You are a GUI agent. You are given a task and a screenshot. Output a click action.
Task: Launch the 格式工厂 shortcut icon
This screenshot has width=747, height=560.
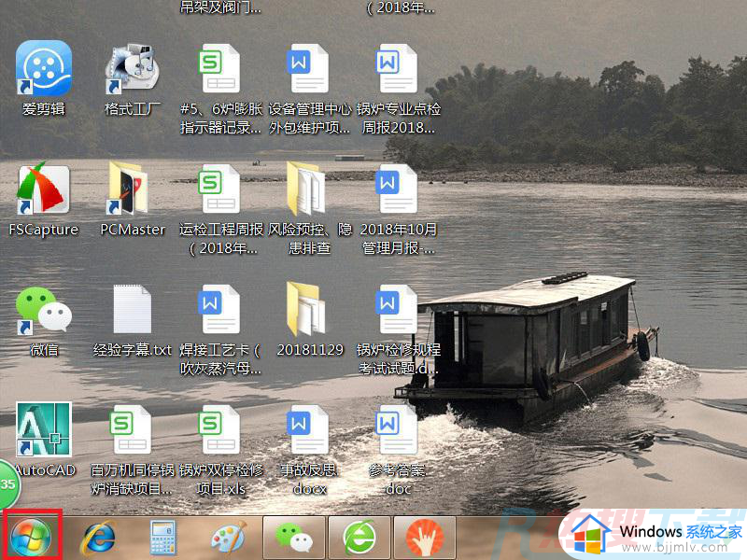pos(133,68)
